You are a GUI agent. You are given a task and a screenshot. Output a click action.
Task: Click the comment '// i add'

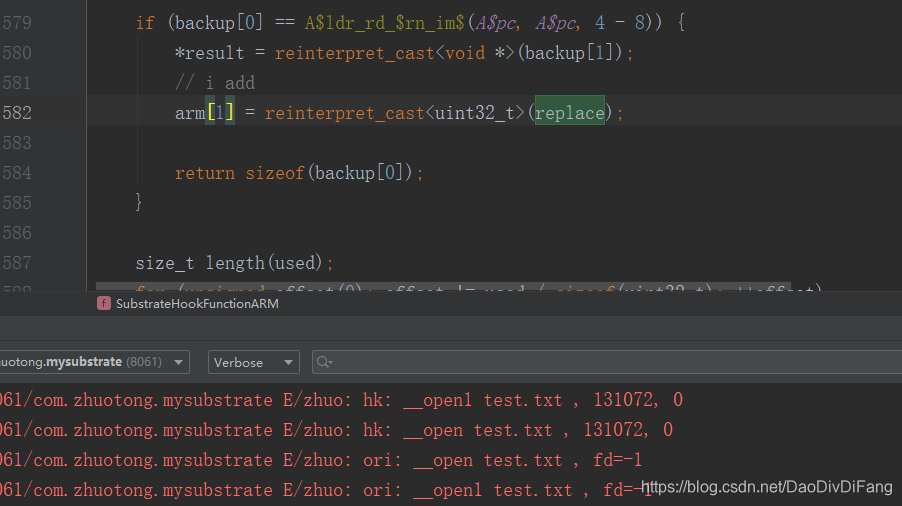tap(215, 83)
